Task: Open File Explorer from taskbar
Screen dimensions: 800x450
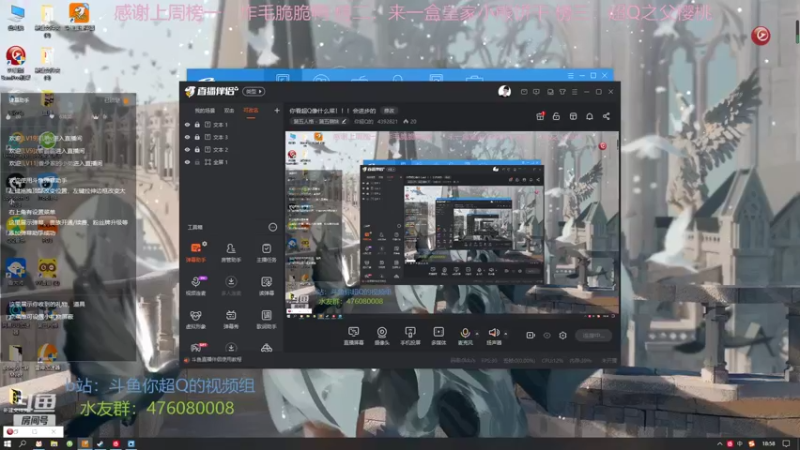Action: (54, 444)
